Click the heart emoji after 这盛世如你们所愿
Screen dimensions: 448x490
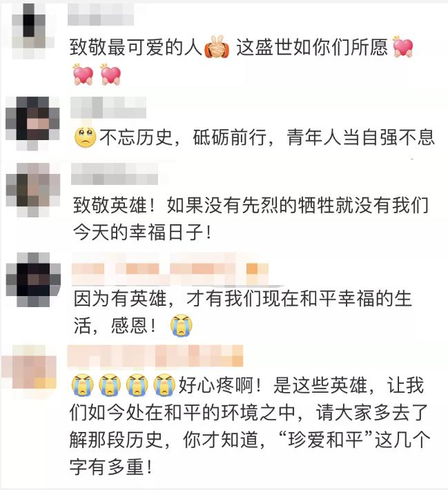point(403,46)
